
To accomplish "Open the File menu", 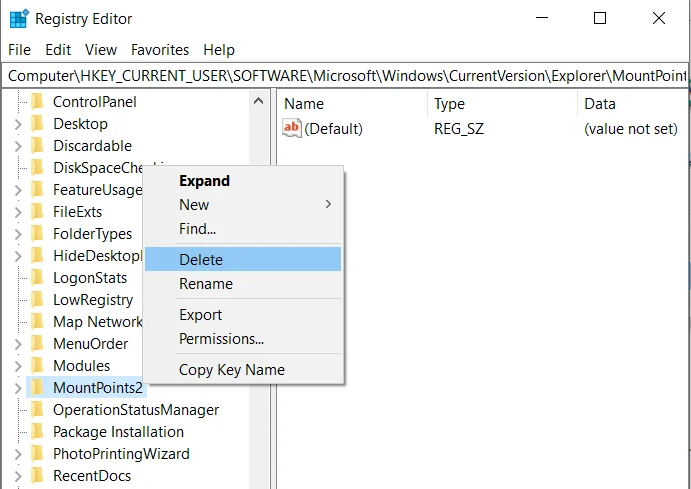I will (19, 50).
